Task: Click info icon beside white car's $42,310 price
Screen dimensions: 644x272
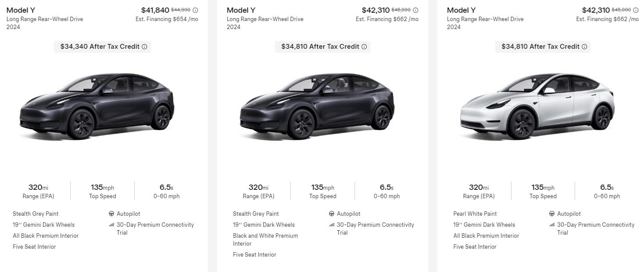Action: [636, 10]
